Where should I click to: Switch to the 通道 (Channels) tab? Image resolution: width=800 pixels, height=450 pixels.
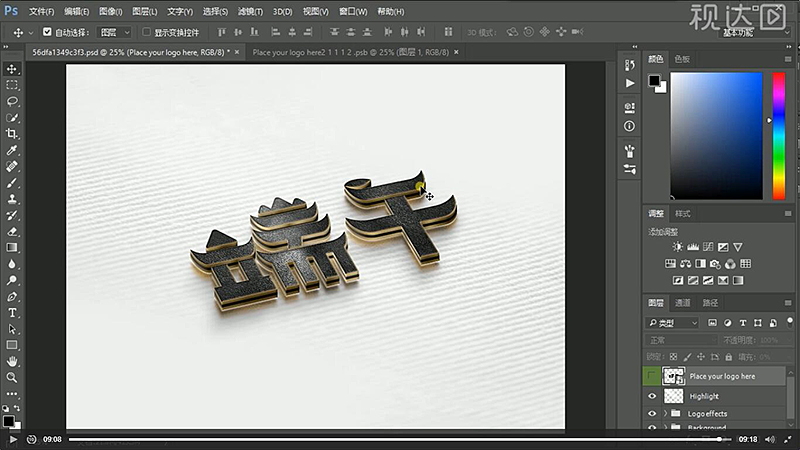point(683,303)
